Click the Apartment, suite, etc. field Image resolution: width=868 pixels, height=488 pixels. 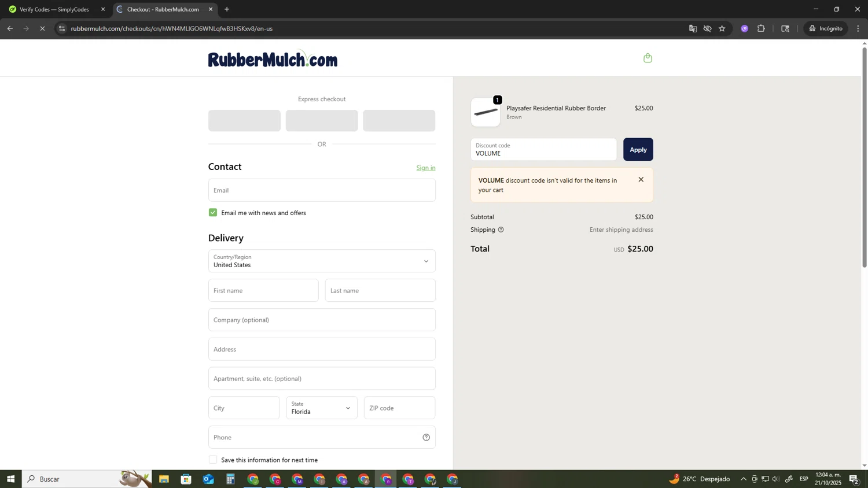click(322, 379)
